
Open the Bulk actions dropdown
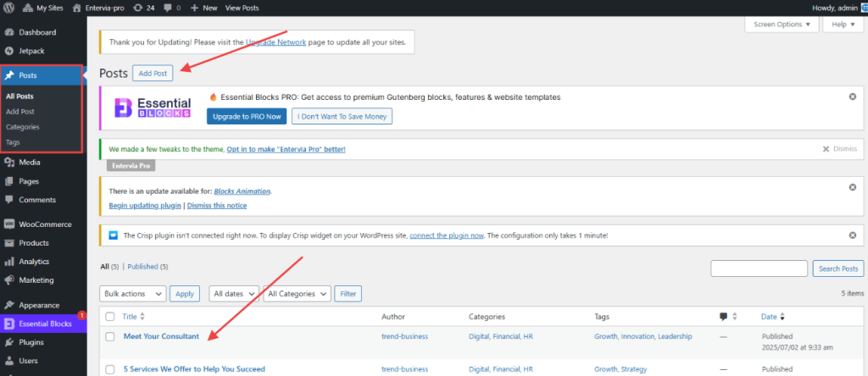point(133,294)
